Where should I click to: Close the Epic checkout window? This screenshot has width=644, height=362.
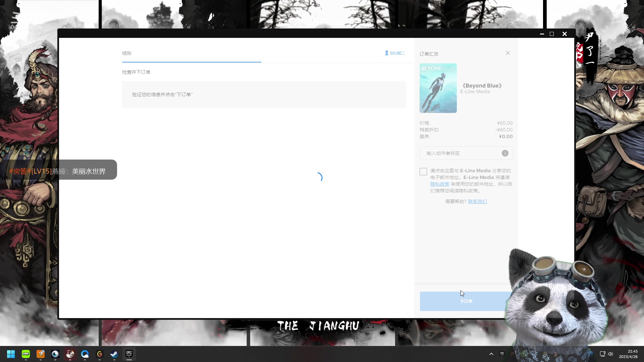pyautogui.click(x=565, y=34)
